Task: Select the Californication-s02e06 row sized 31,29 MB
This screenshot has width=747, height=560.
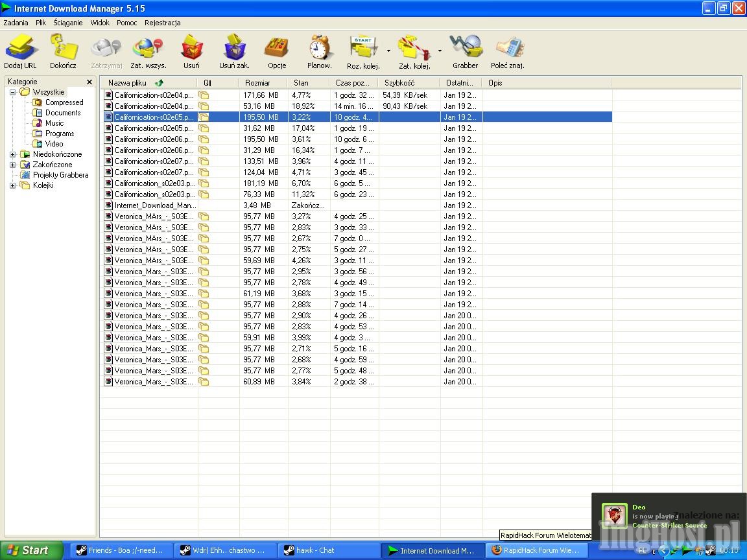Action: coord(357,150)
